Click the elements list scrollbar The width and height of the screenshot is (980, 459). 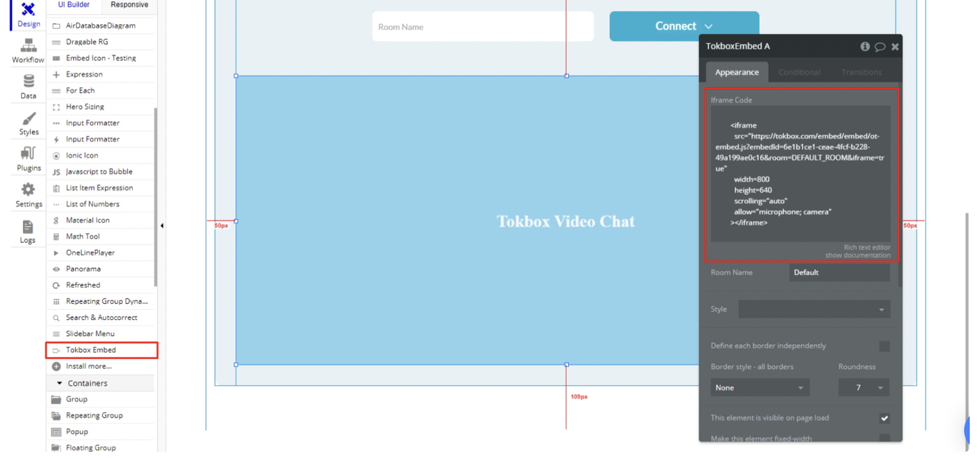[156, 197]
